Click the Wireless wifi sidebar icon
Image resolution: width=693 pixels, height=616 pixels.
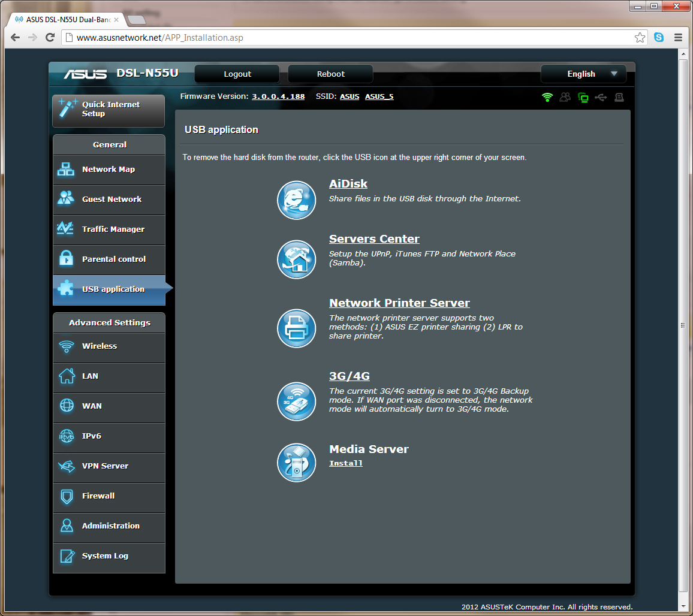[67, 346]
